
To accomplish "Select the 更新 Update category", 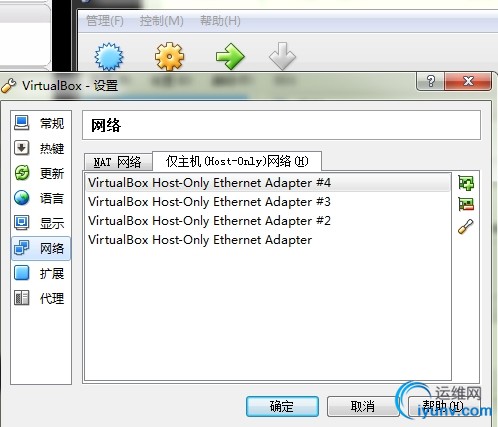I will (x=41, y=173).
